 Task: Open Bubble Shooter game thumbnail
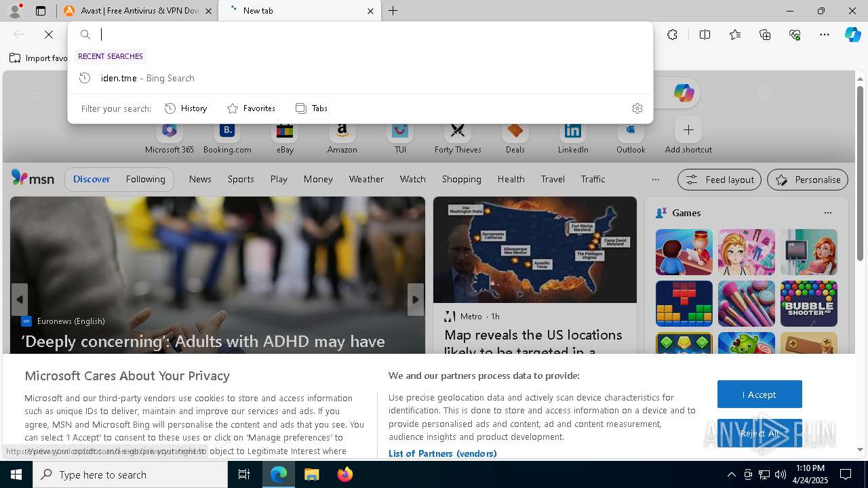[x=808, y=304]
